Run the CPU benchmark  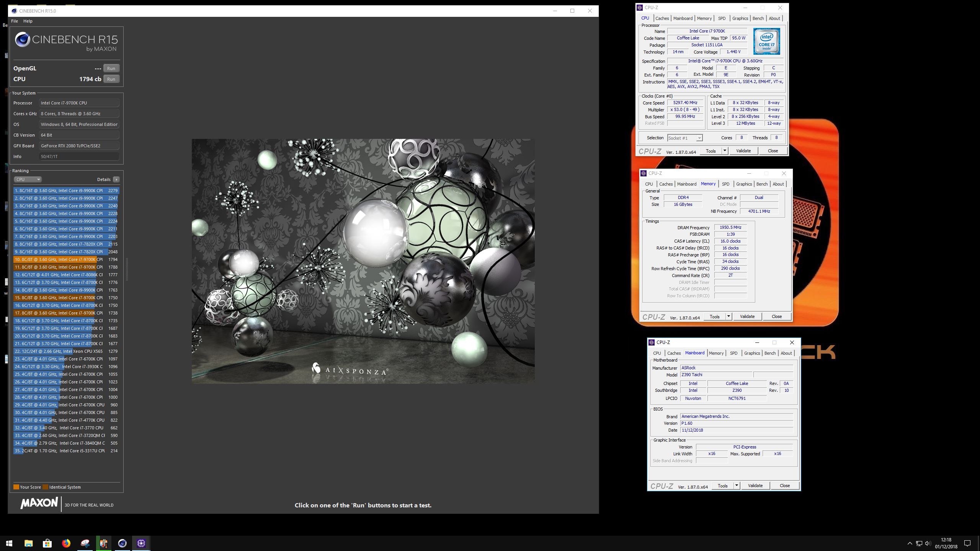click(x=111, y=79)
